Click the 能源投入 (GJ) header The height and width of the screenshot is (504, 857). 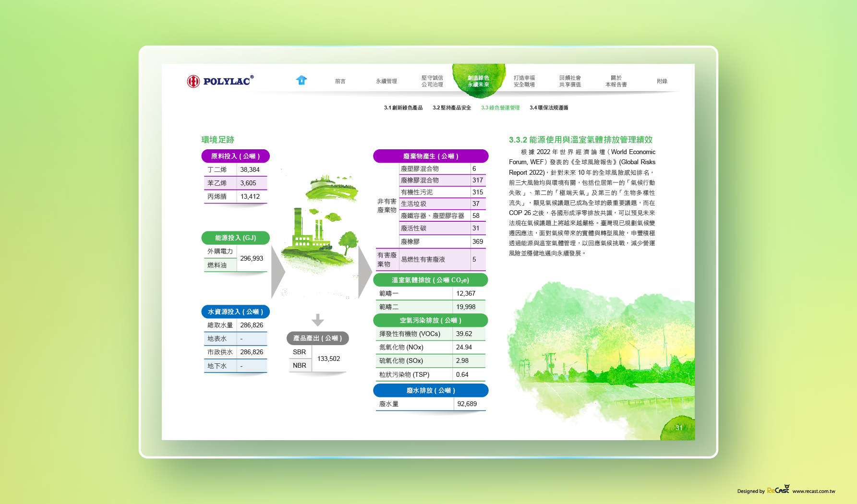(235, 238)
